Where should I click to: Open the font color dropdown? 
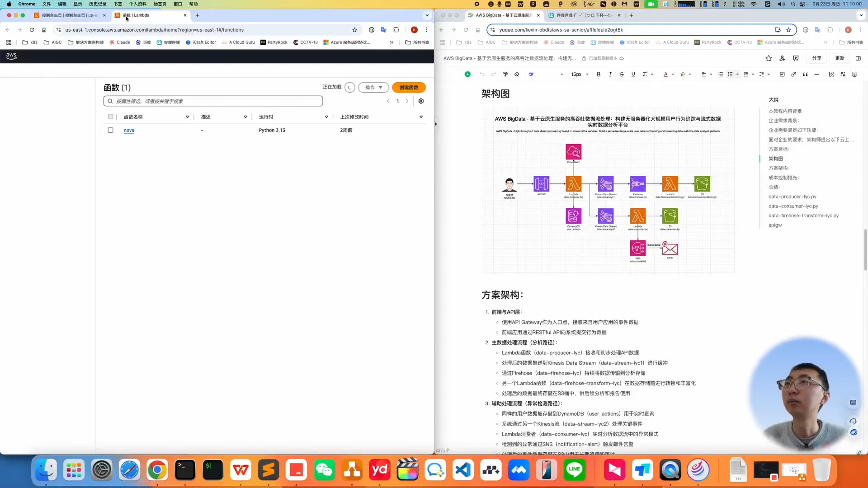pyautogui.click(x=669, y=74)
